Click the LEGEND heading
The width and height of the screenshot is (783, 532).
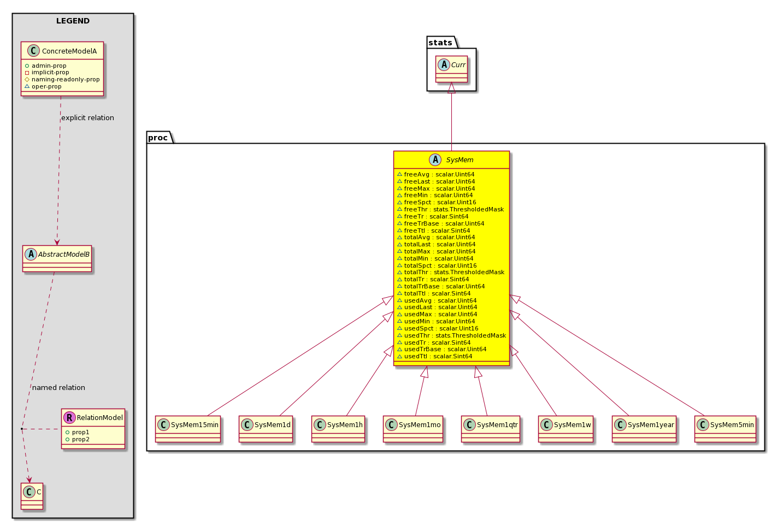(73, 21)
